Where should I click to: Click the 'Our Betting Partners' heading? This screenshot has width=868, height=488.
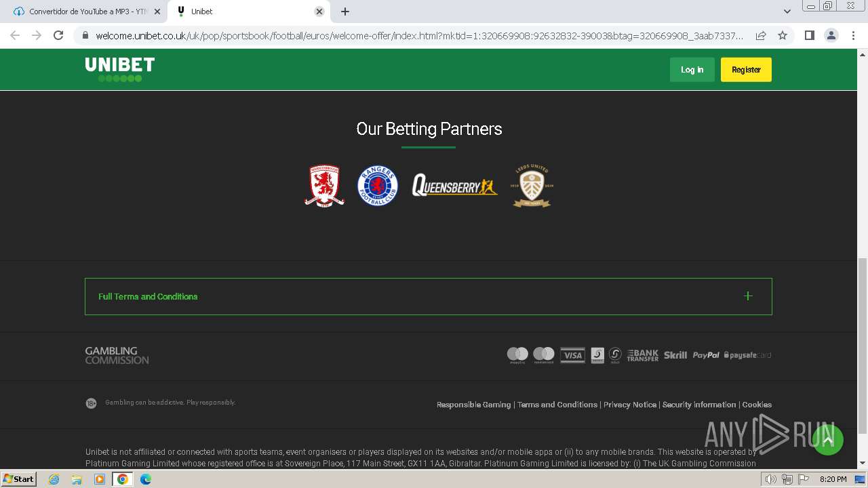point(429,129)
